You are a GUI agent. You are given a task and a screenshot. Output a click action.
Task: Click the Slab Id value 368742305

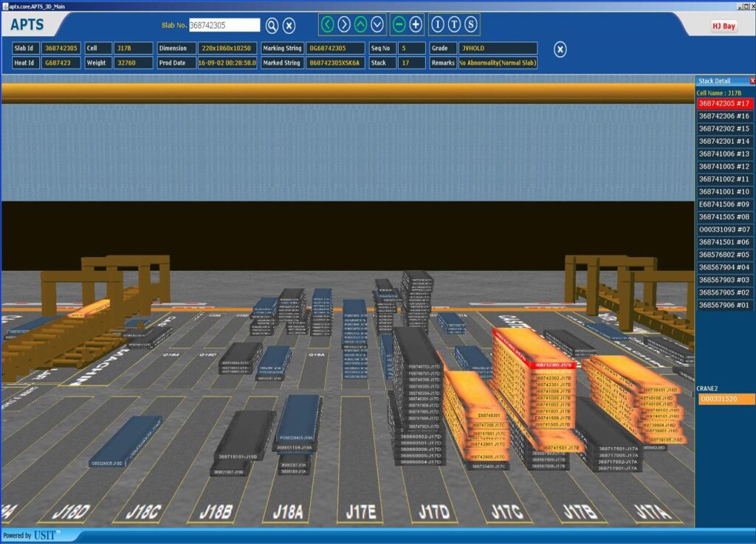pyautogui.click(x=61, y=48)
